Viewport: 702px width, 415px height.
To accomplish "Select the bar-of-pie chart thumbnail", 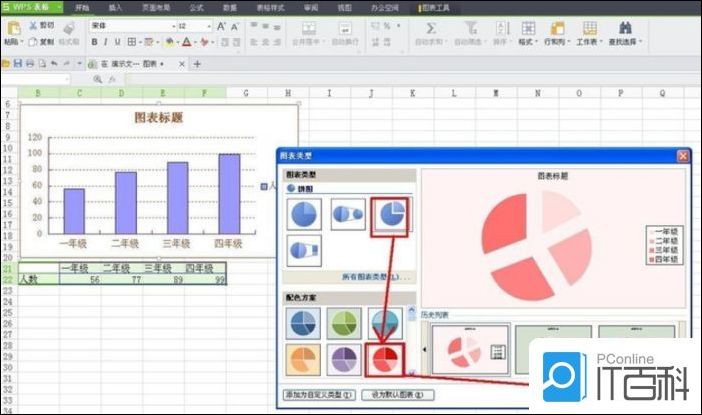I will click(x=304, y=250).
